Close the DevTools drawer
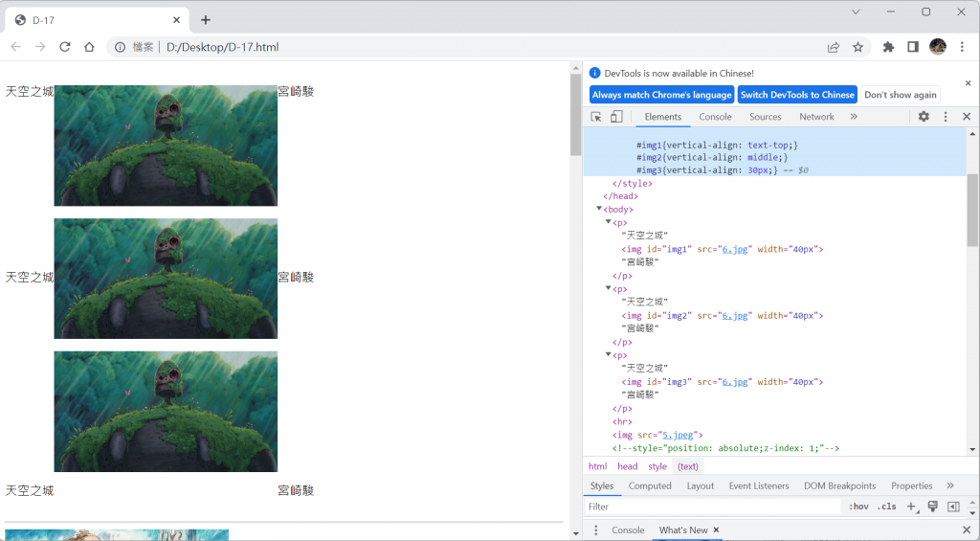The image size is (980, 541). (x=967, y=530)
